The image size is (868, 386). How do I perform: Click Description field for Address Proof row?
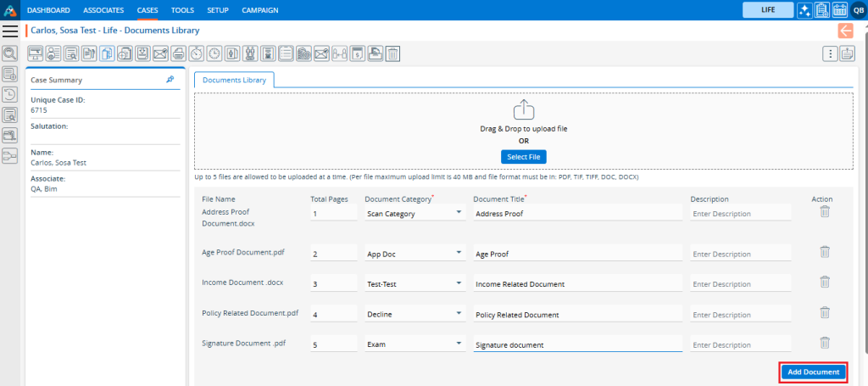point(740,214)
